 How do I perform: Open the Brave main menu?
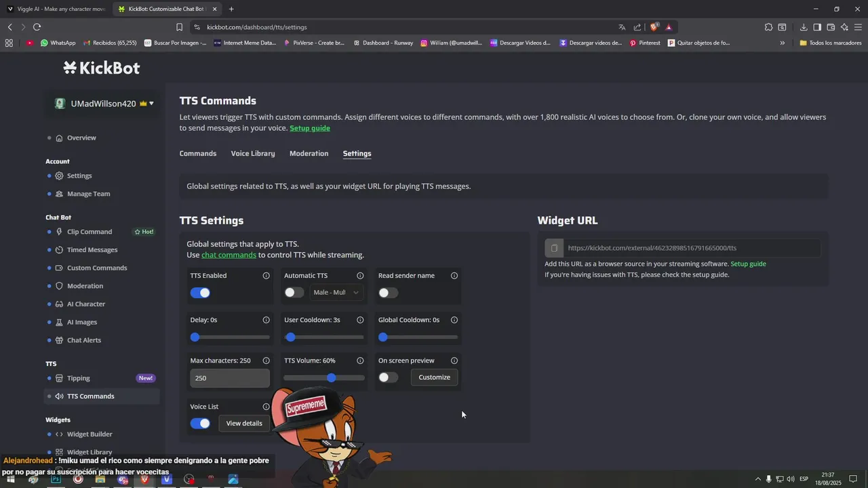858,27
